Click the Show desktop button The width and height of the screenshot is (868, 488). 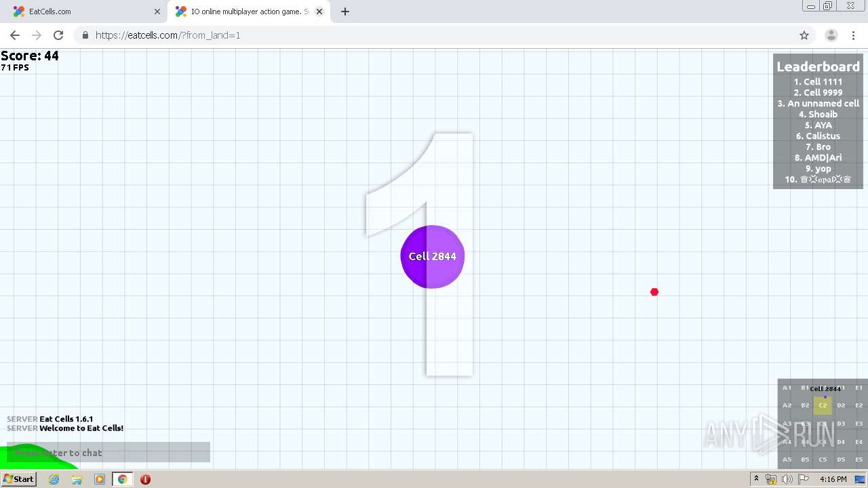(x=860, y=479)
